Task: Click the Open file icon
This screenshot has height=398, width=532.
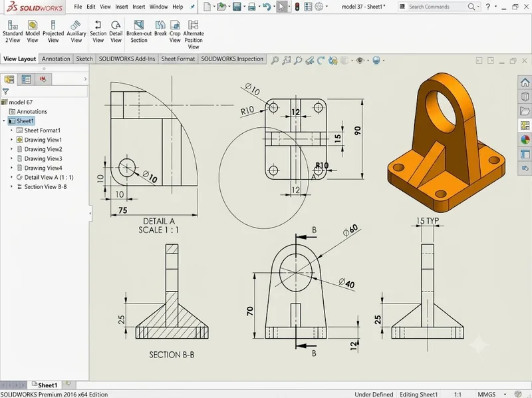Action: pos(221,7)
